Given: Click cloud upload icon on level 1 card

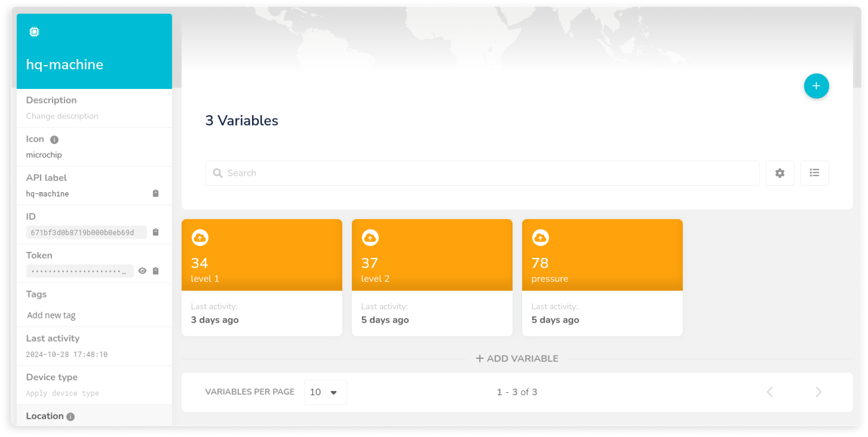Looking at the screenshot, I should (200, 238).
